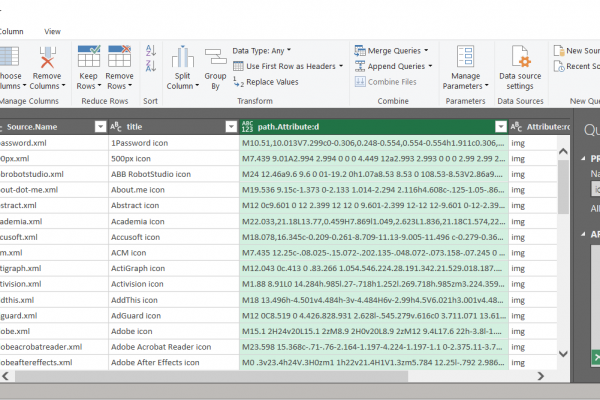Open title column filter dropdown
Screen dimensions: 600x400
point(231,127)
